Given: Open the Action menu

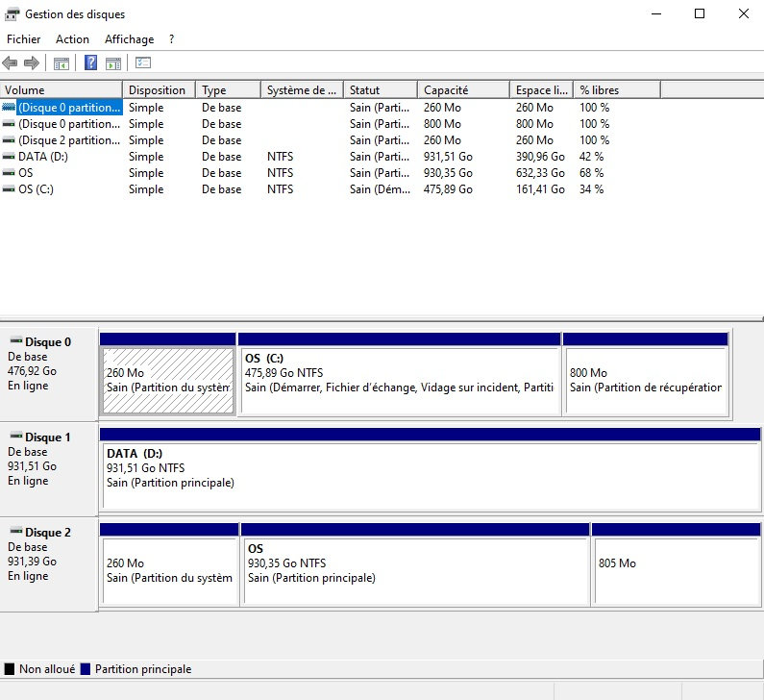Looking at the screenshot, I should 72,39.
